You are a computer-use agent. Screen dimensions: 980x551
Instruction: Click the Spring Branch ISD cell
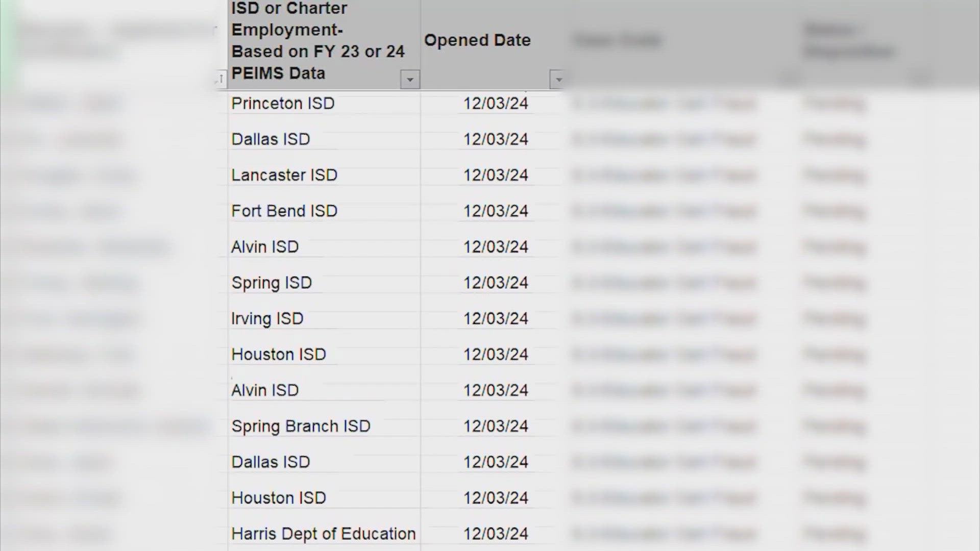[324, 426]
